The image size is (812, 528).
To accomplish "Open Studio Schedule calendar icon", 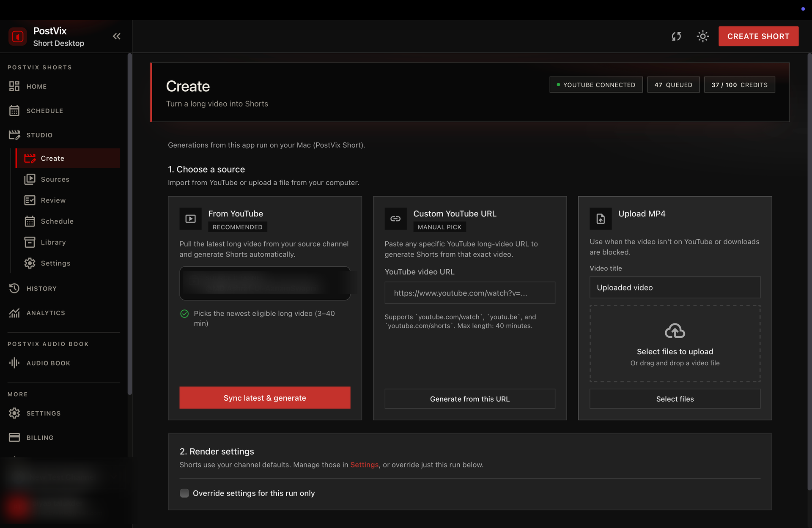I will tap(30, 221).
